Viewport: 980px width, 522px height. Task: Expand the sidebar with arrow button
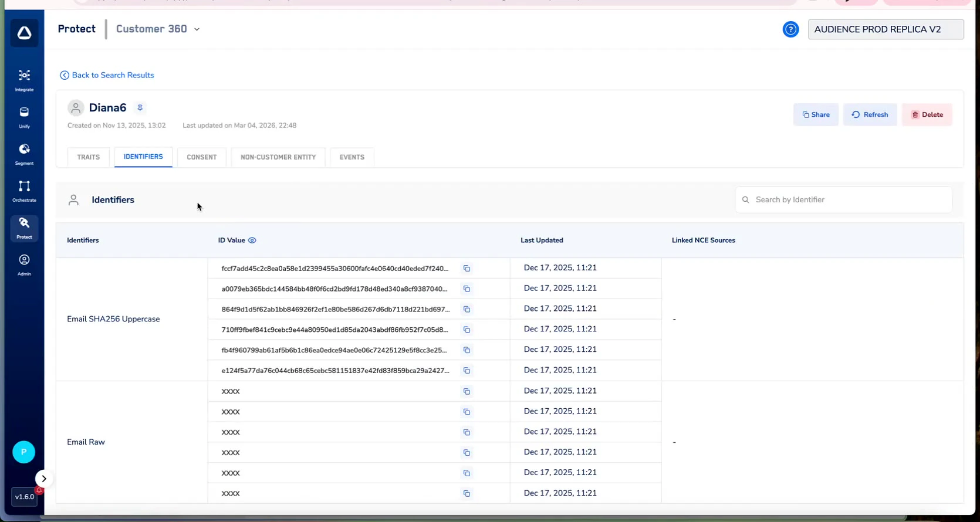click(44, 479)
